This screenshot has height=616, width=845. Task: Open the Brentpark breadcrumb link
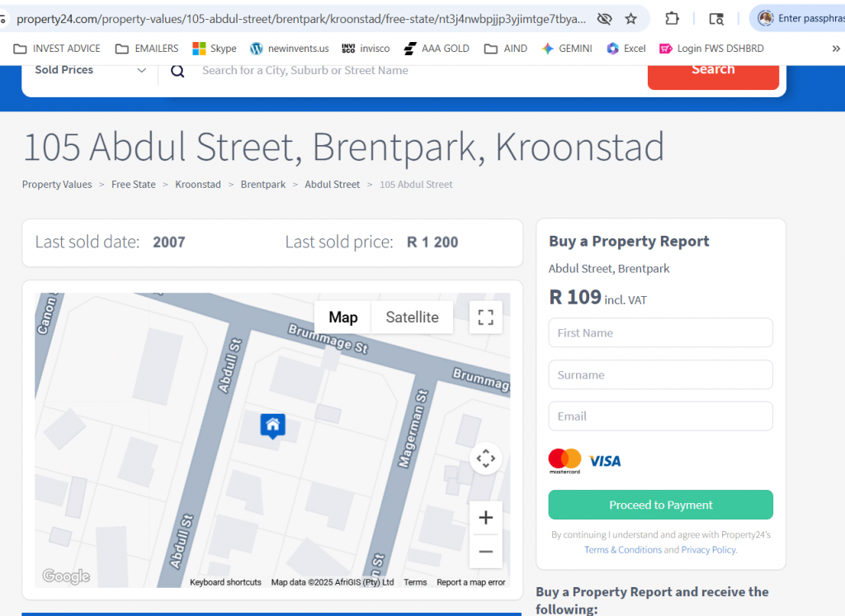point(263,185)
